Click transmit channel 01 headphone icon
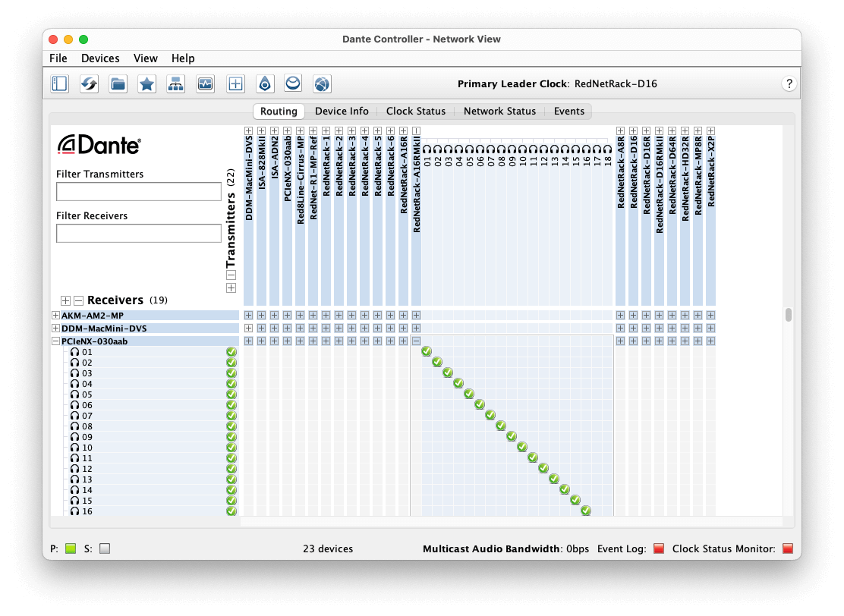 pyautogui.click(x=427, y=149)
